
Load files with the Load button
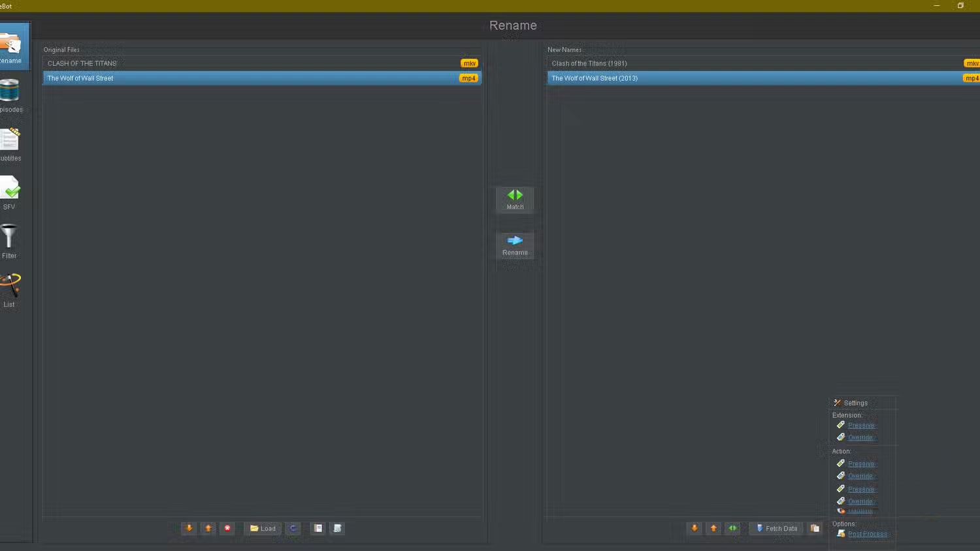[x=262, y=528]
